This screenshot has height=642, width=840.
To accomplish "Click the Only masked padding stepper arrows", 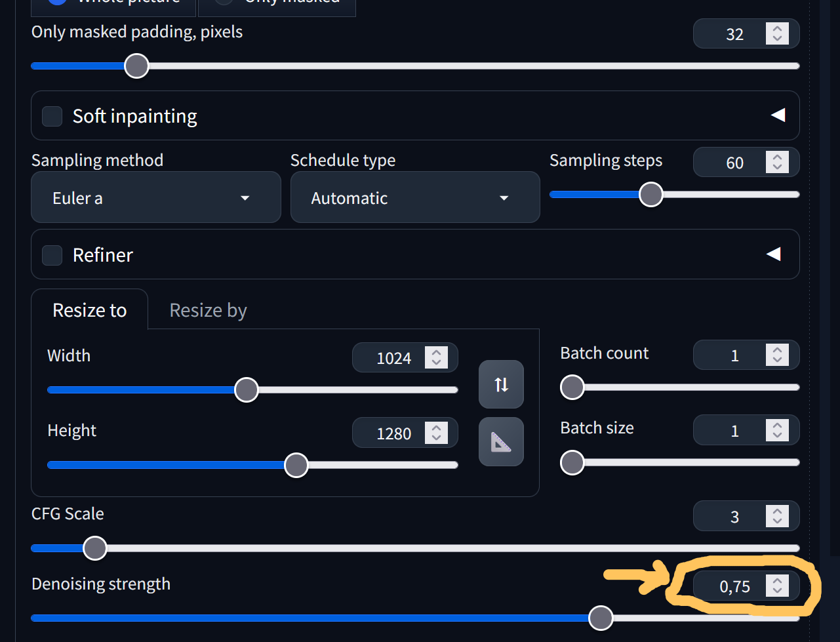I will (x=777, y=34).
